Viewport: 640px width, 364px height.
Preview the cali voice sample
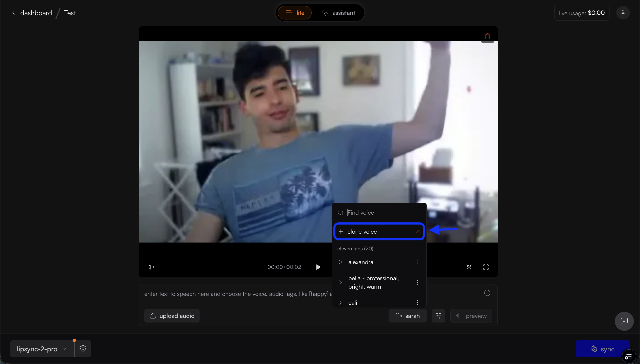point(340,302)
